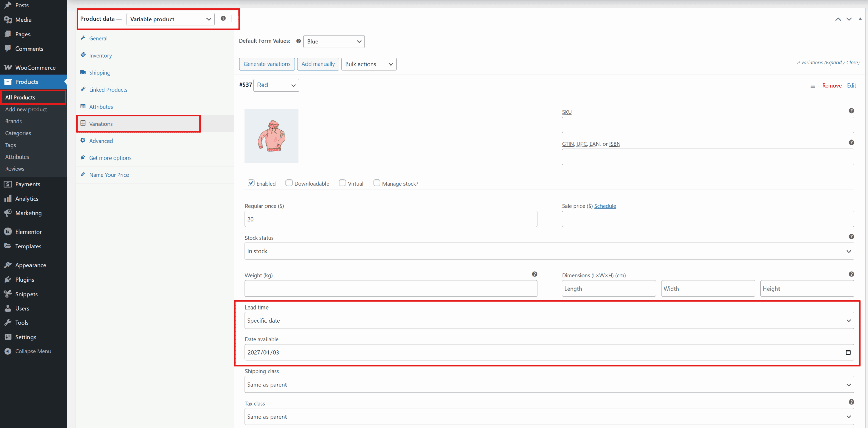Click the Expand variations link
The height and width of the screenshot is (428, 868).
click(833, 62)
